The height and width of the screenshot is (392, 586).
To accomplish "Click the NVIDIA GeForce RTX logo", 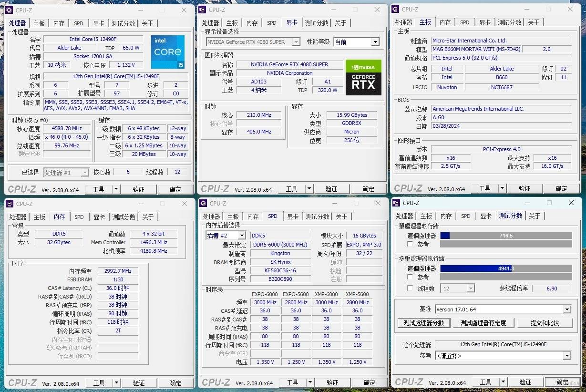I will click(363, 77).
